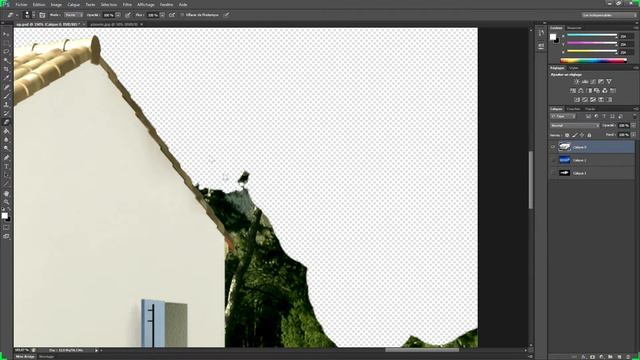Open the Calque menu
This screenshot has width=640, height=360.
(73, 4)
